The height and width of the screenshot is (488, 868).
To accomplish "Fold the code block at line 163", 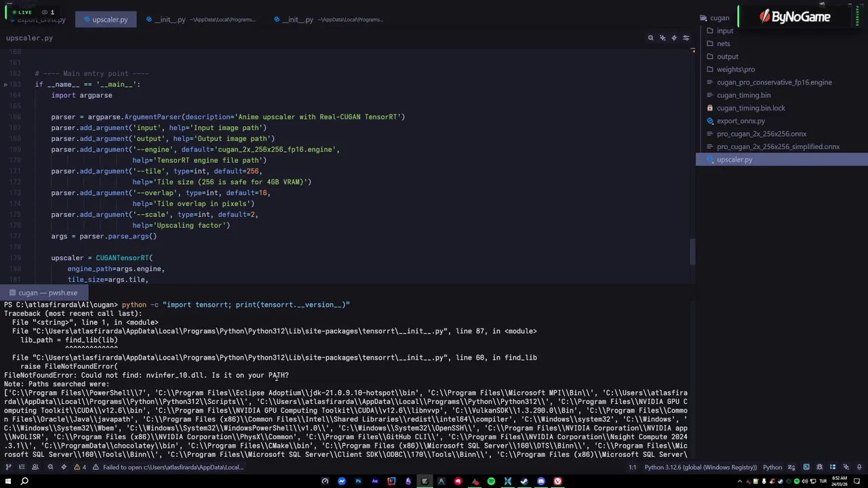I will [5, 84].
